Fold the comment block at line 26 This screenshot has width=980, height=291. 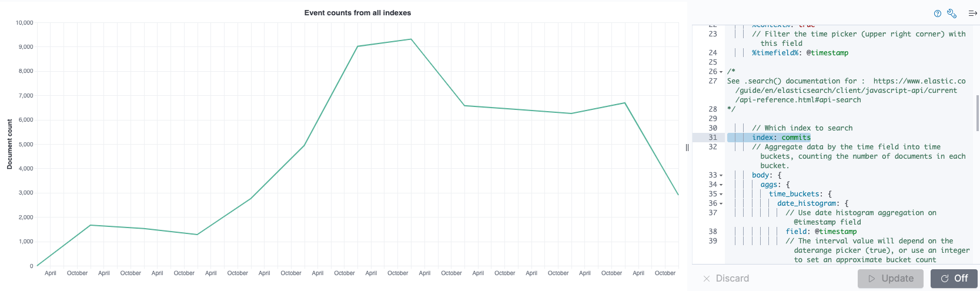click(721, 72)
